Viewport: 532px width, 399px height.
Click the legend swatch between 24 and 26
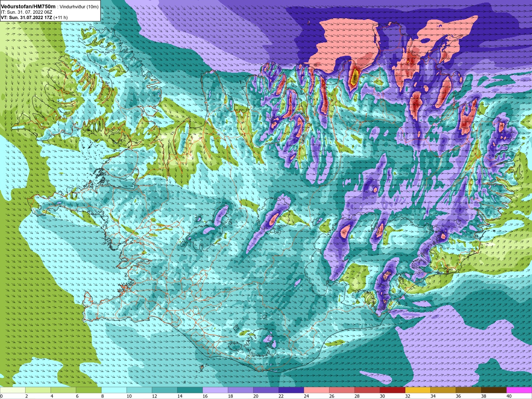pos(317,390)
